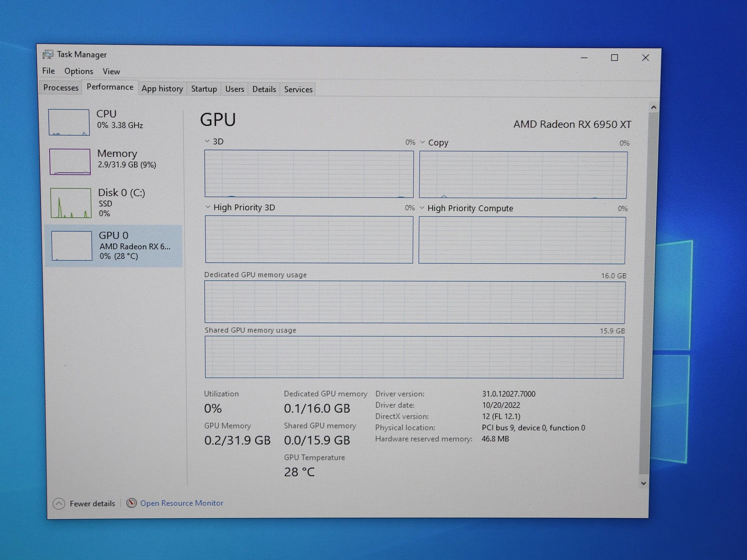The image size is (747, 560).
Task: Click the Resource Monitor gauge icon
Action: point(131,503)
